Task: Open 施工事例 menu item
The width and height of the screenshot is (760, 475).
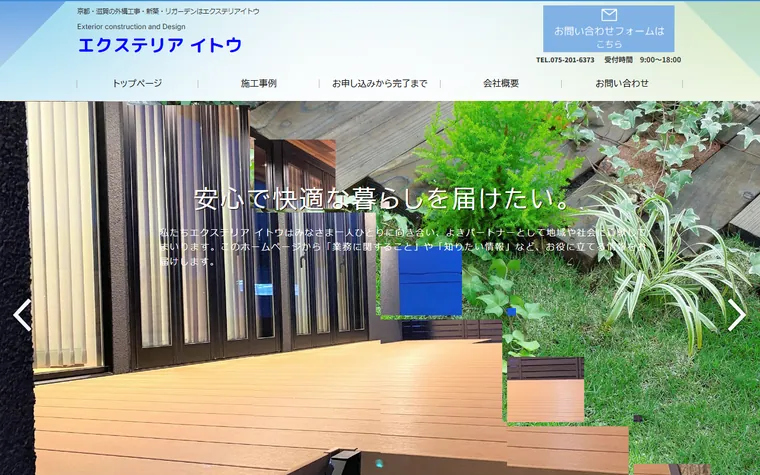Action: [258, 83]
